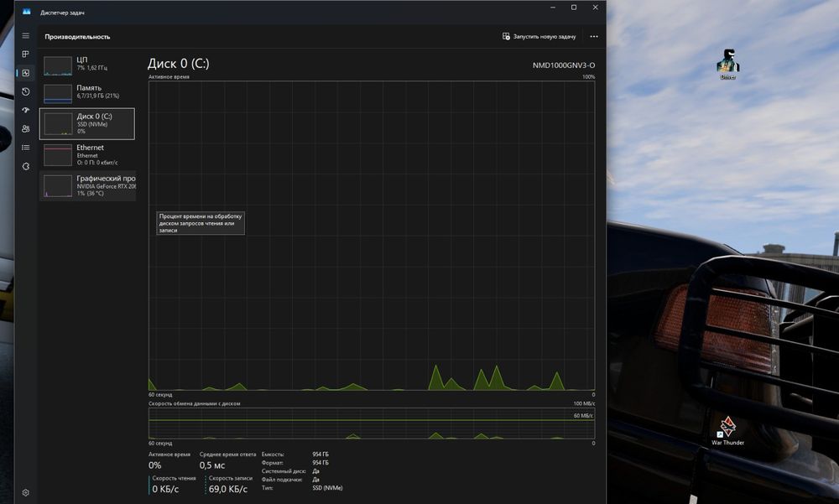Open the War Thunder desktop shortcut
The image size is (839, 504).
pos(727,431)
